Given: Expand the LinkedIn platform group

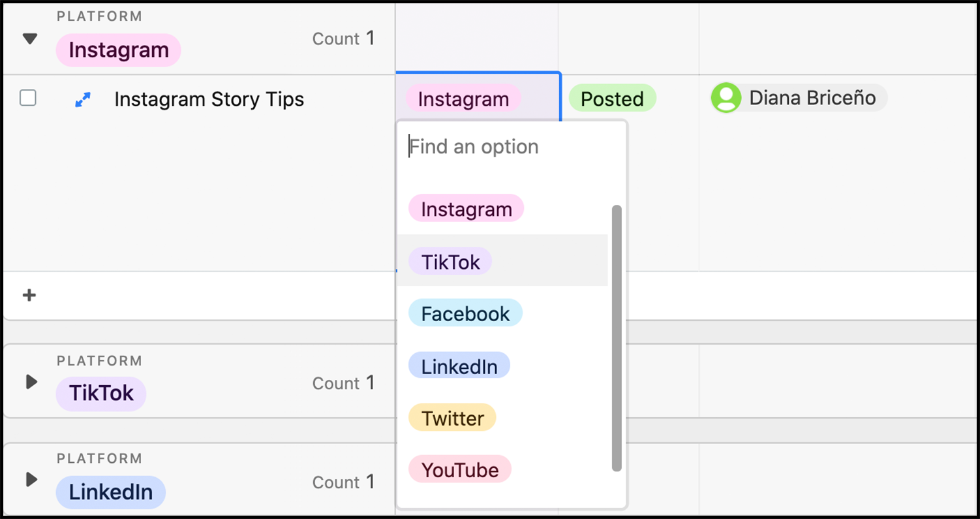Looking at the screenshot, I should coord(31,480).
